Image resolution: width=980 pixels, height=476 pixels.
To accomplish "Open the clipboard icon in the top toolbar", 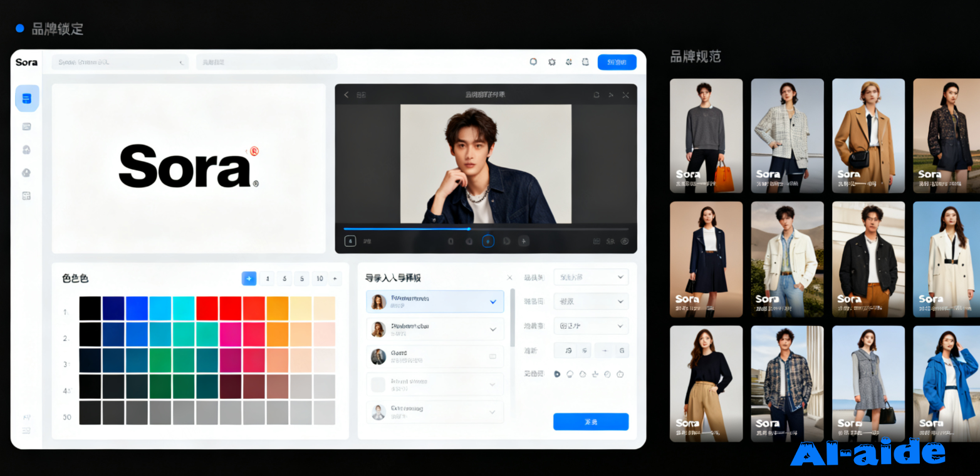I will [x=585, y=61].
